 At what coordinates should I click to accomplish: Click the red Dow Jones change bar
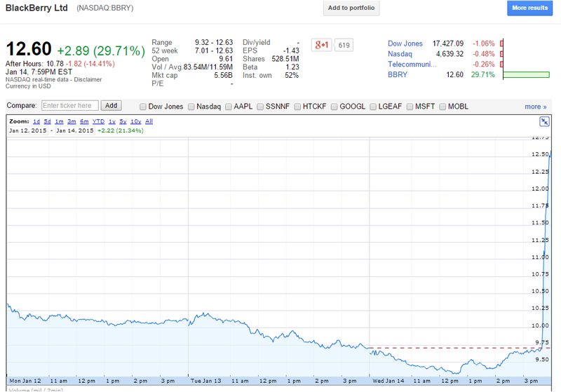pyautogui.click(x=502, y=43)
